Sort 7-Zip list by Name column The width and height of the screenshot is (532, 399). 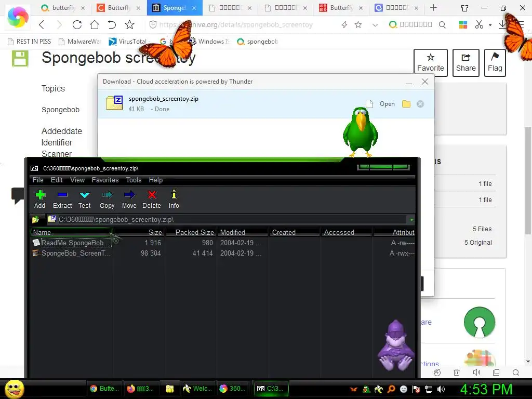coord(71,232)
